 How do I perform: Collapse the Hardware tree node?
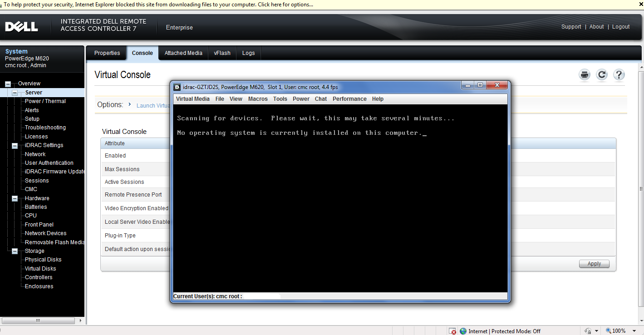(x=15, y=199)
